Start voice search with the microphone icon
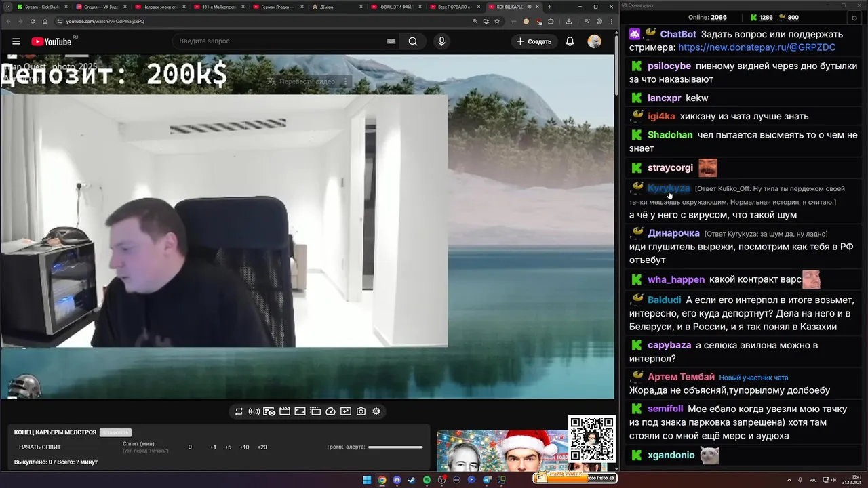868x488 pixels. click(441, 41)
